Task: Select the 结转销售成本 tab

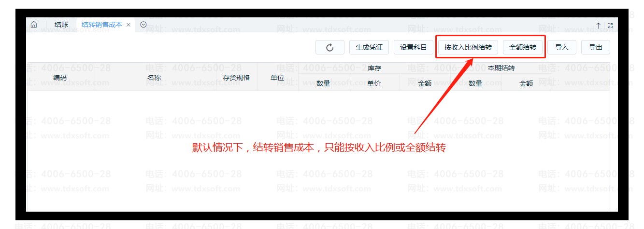Action: 101,25
